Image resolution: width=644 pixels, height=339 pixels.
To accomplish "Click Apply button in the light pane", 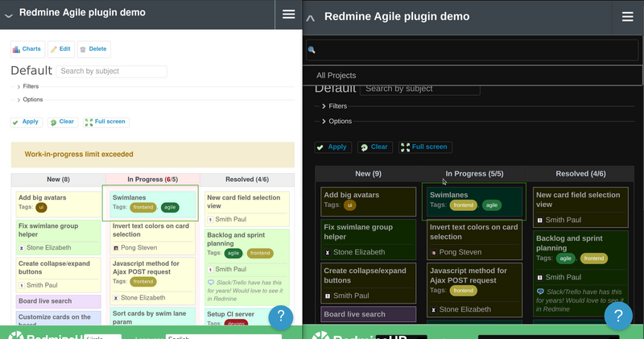I will 26,122.
